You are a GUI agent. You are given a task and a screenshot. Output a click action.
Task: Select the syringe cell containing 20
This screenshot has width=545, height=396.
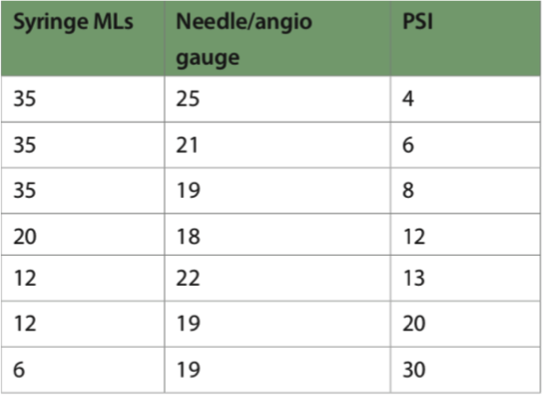83,235
